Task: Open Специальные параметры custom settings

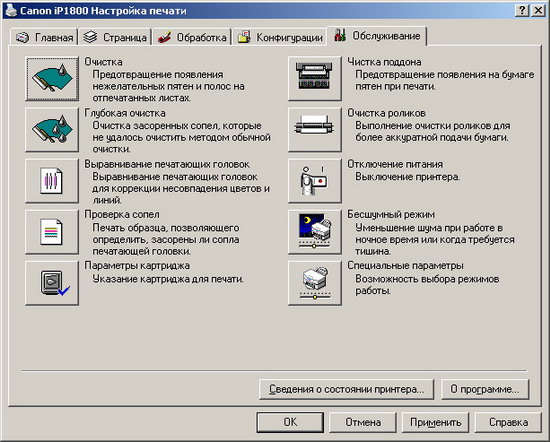Action: [x=315, y=283]
